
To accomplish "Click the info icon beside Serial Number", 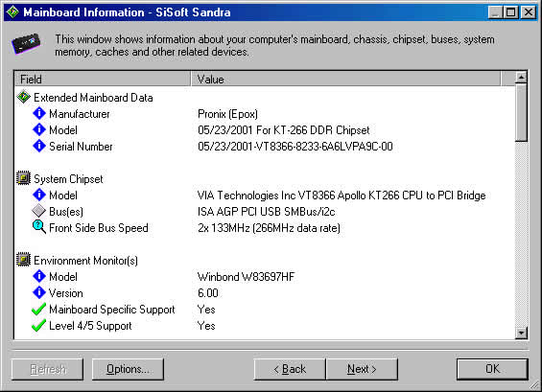I will point(39,146).
